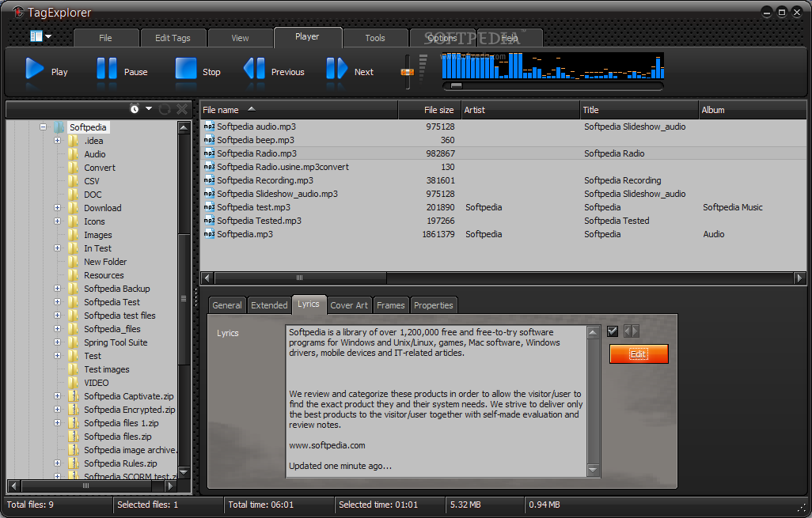Switch to the Extended tag tab

(269, 305)
